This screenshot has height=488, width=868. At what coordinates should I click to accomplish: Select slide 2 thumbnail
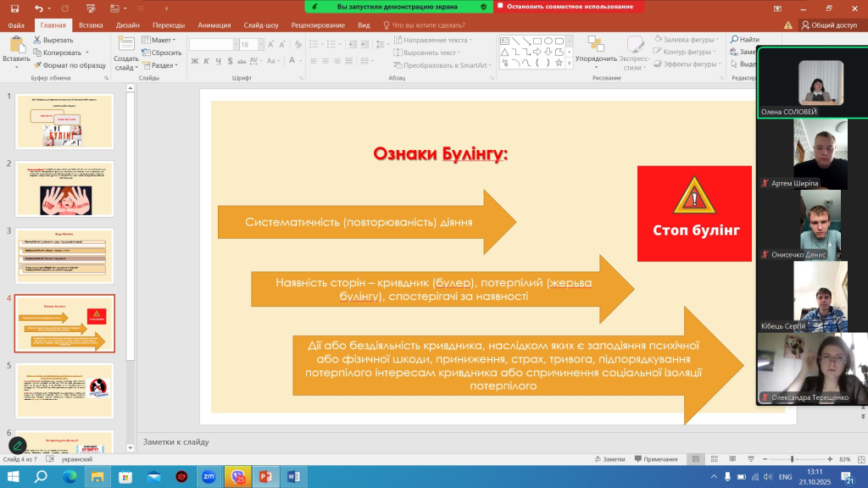(x=64, y=189)
